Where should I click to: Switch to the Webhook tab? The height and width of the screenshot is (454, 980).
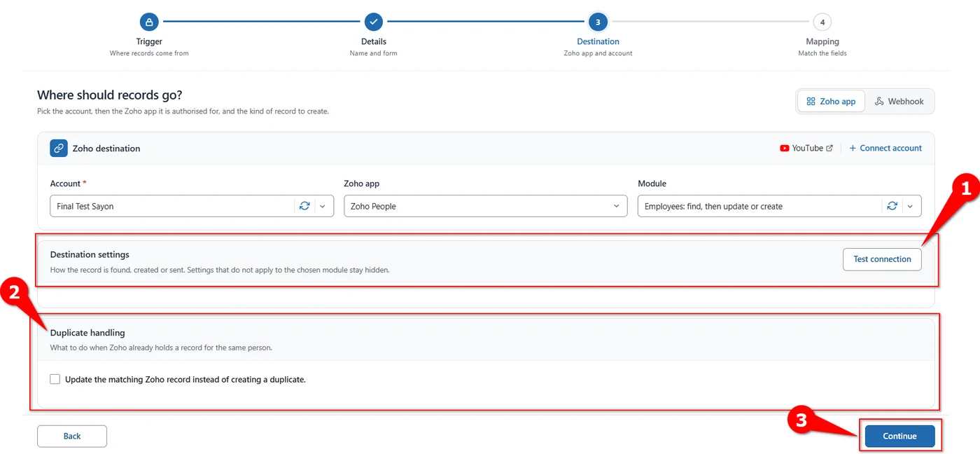(x=899, y=102)
